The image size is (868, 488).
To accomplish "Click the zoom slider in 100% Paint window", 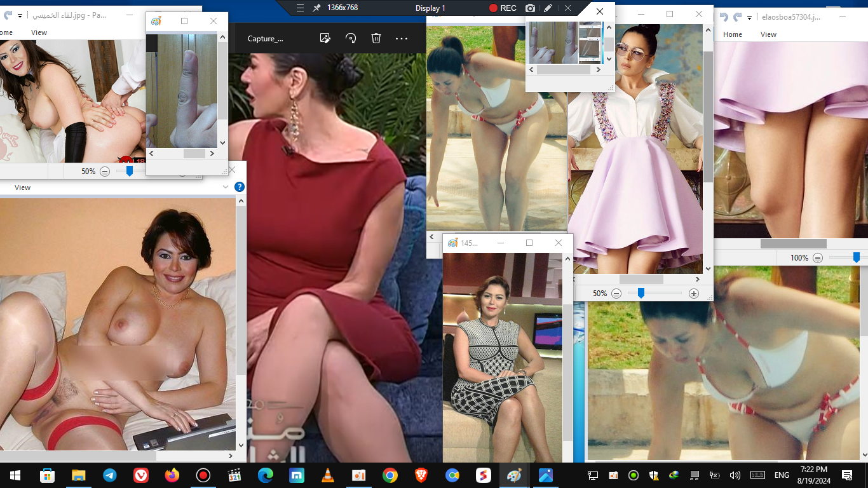I will pos(856,257).
